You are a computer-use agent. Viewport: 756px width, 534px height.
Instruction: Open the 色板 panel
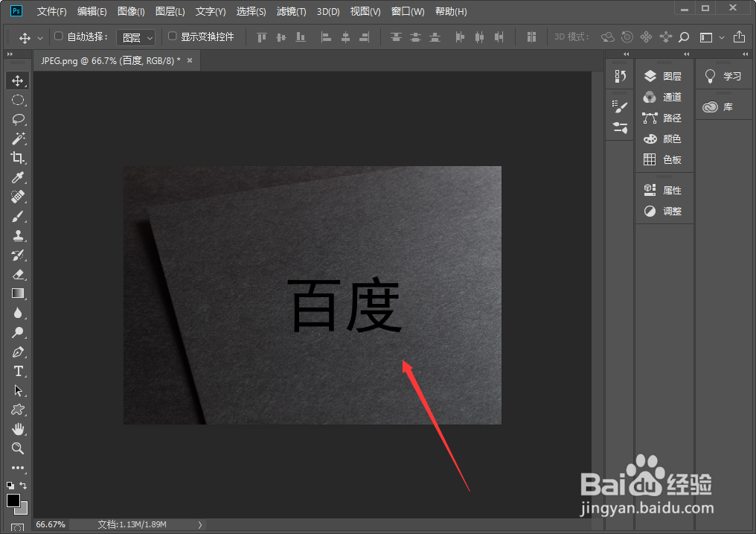(663, 159)
